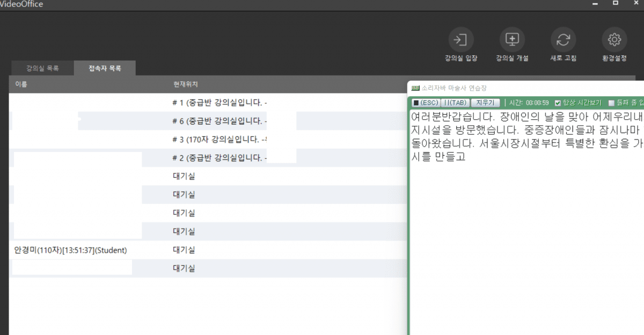Uncheck the 항상 시간보기 checkbox

point(558,103)
